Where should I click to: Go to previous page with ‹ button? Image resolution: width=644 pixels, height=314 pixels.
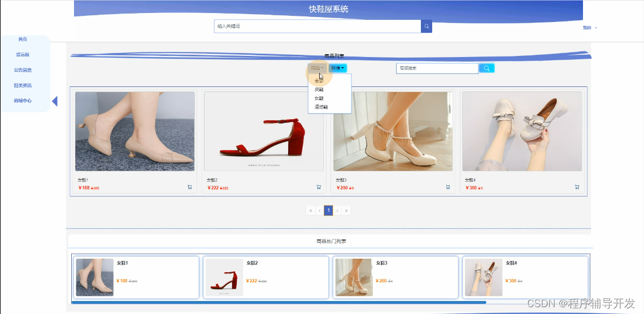tap(320, 211)
